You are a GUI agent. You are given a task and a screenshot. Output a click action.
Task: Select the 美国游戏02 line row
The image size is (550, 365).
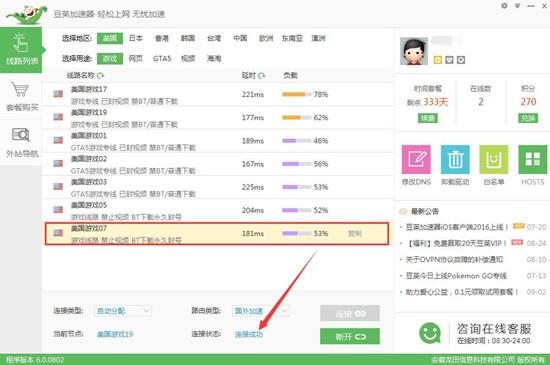pyautogui.click(x=217, y=164)
